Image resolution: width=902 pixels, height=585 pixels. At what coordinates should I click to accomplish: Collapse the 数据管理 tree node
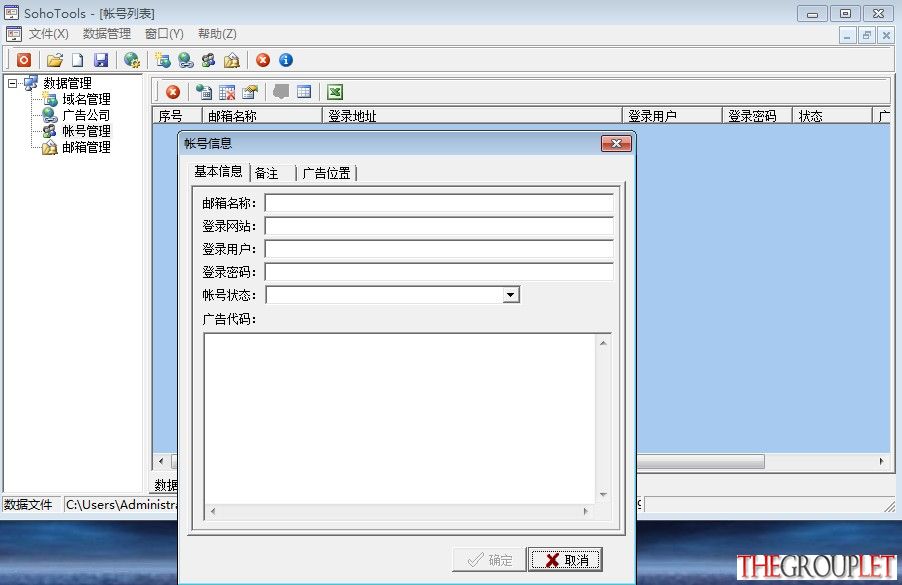pyautogui.click(x=13, y=83)
